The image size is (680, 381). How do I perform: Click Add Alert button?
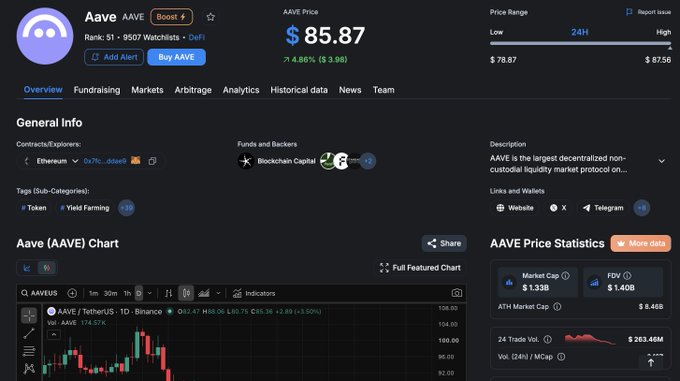point(114,57)
